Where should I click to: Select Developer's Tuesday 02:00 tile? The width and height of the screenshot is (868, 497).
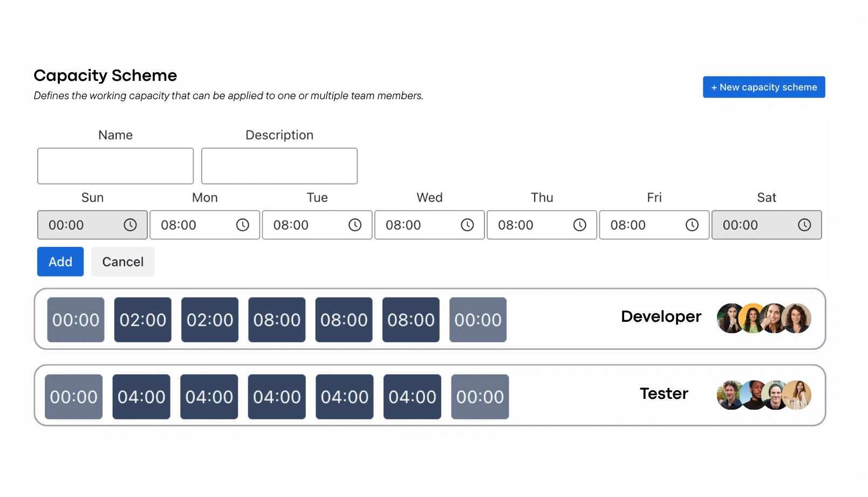pyautogui.click(x=210, y=320)
